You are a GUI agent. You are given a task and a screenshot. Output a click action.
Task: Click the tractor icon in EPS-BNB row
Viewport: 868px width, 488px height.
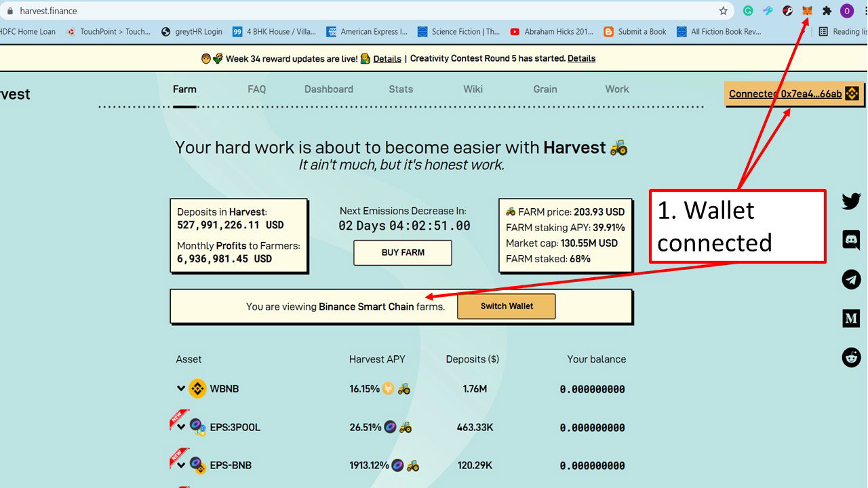413,466
